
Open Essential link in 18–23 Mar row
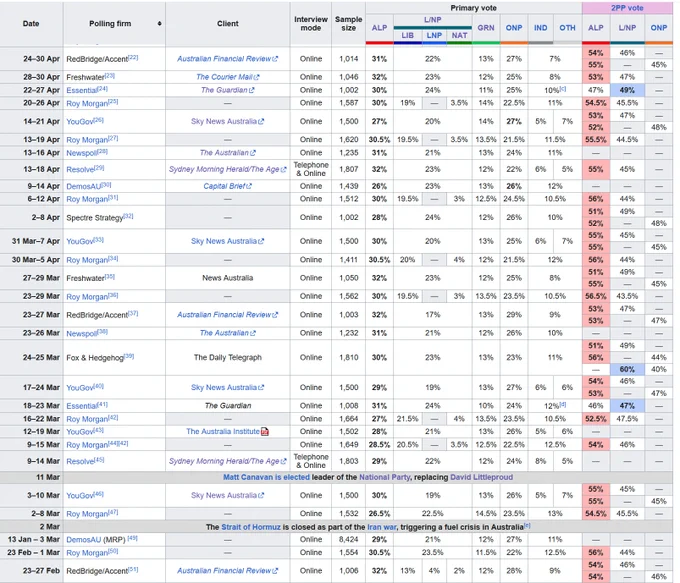click(82, 406)
